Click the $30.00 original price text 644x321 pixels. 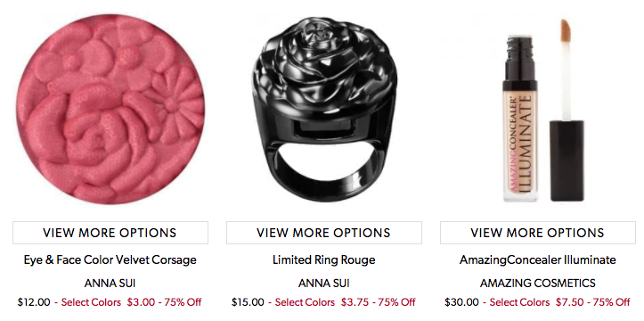coord(461,302)
